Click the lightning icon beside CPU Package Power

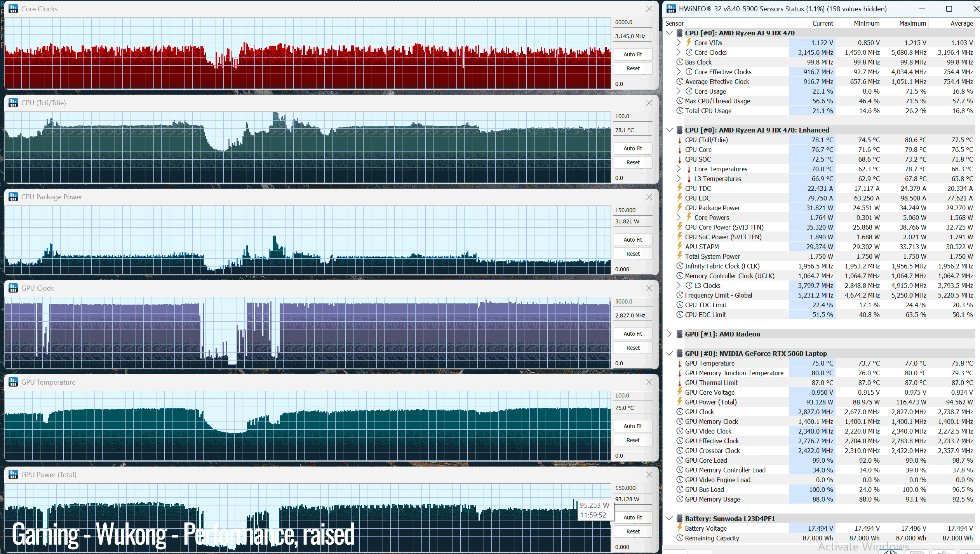679,207
